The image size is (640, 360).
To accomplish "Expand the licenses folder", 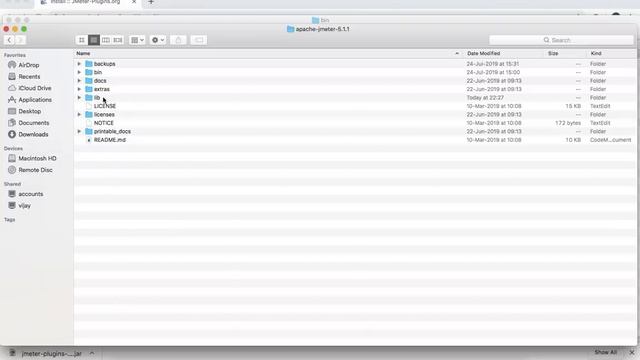I will [x=79, y=115].
